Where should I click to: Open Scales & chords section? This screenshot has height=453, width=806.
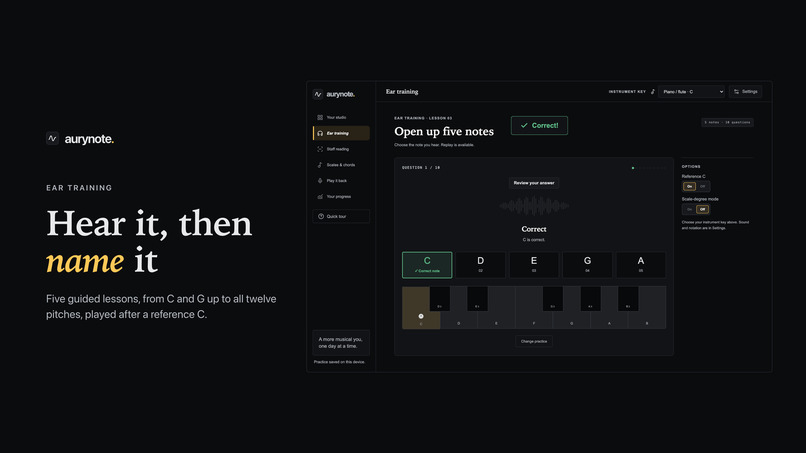point(341,165)
